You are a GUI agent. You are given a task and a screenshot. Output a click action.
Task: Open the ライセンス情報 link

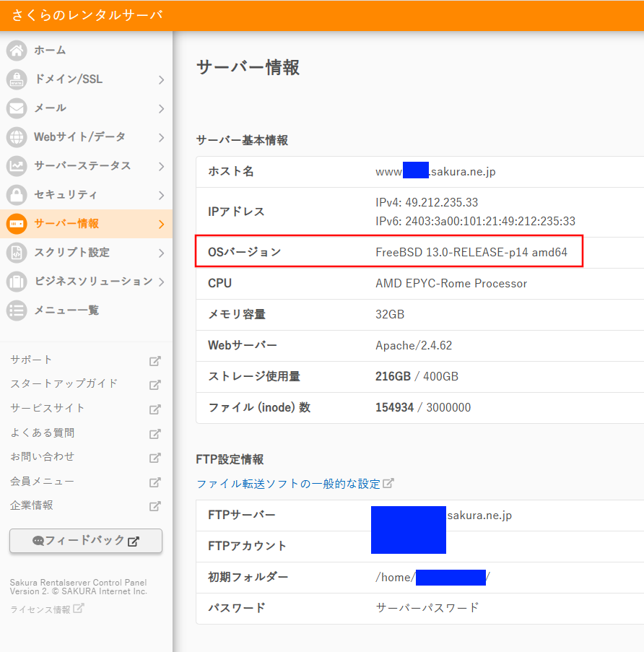coord(40,609)
